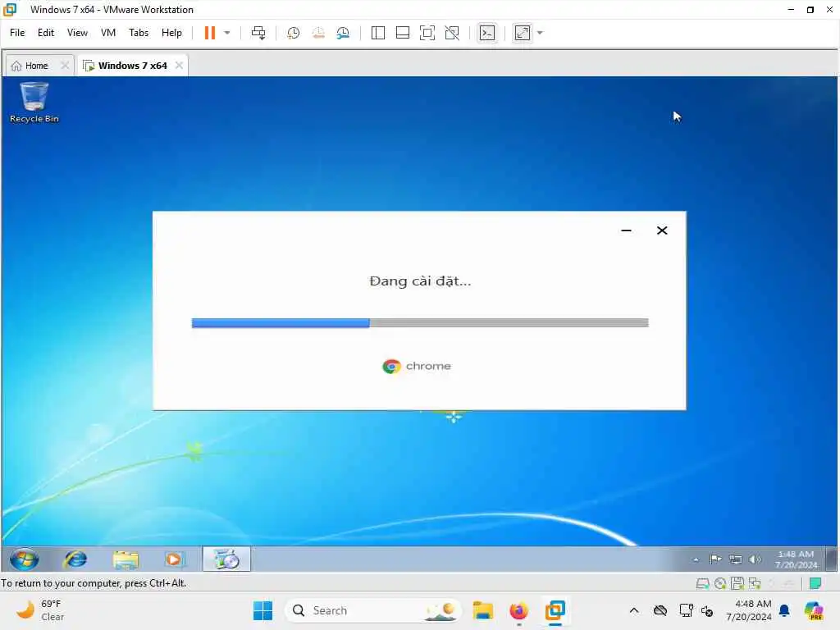Open the File menu

[x=17, y=33]
